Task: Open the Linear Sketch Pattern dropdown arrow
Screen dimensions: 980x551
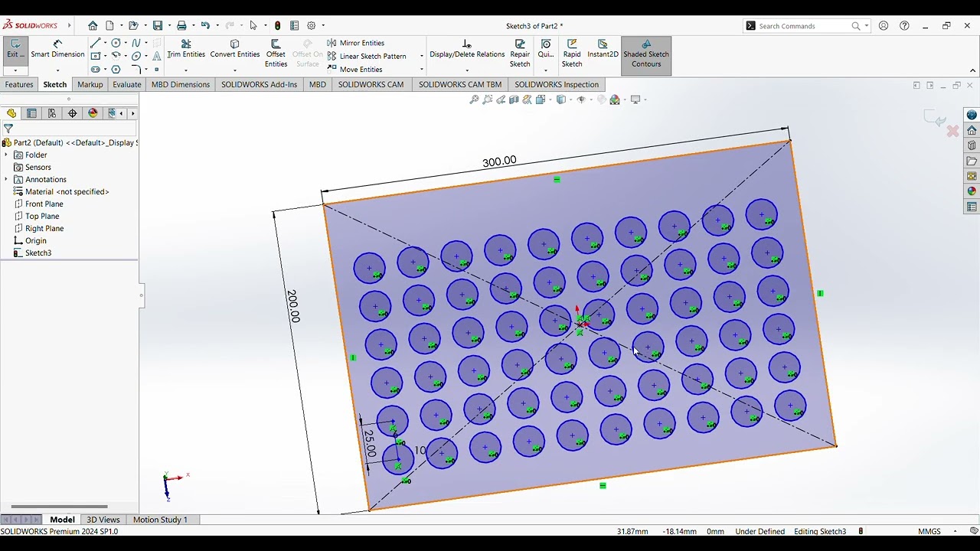Action: click(422, 57)
